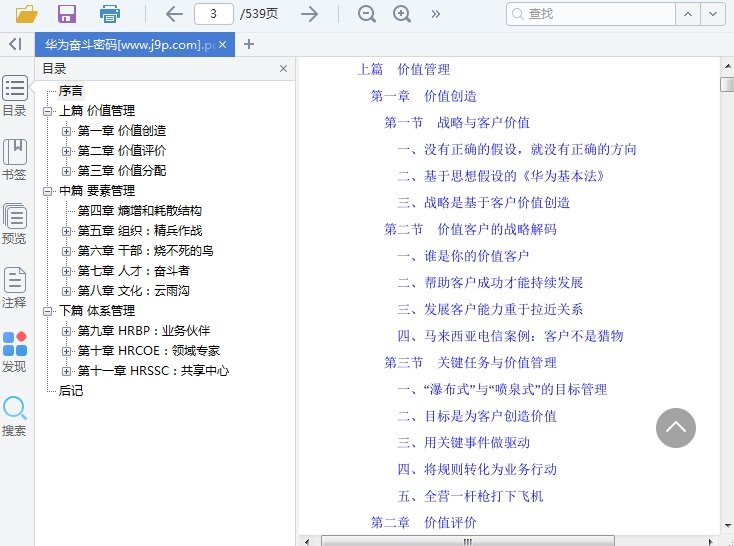Select 第十章 HRCOE：领域专家 outline entry
The height and width of the screenshot is (546, 734).
148,351
